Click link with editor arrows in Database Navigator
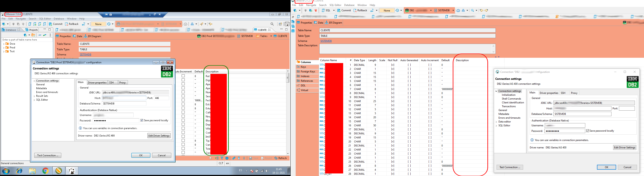Image resolution: width=644 pixels, height=176 pixels. click(45, 35)
